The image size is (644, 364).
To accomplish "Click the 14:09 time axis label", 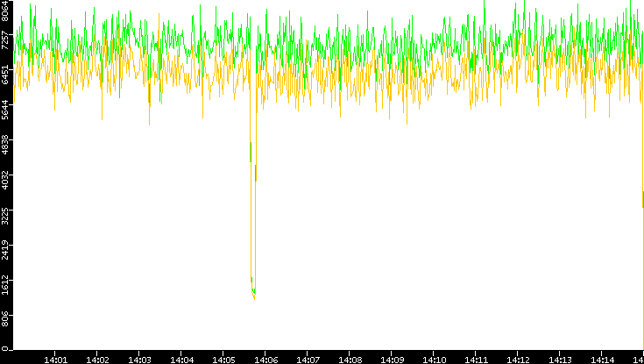I will (x=391, y=360).
